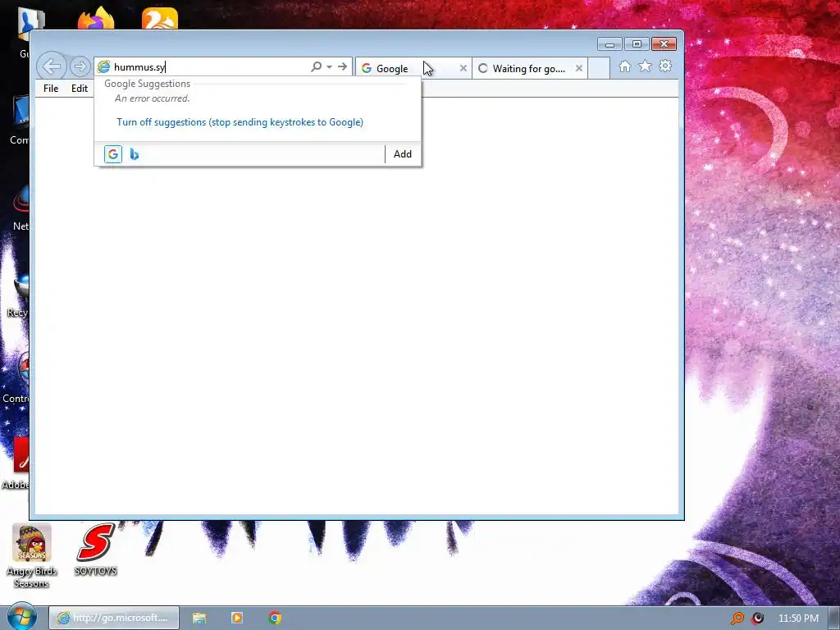Open the address bar autocomplete dropdown arrow

coord(330,67)
